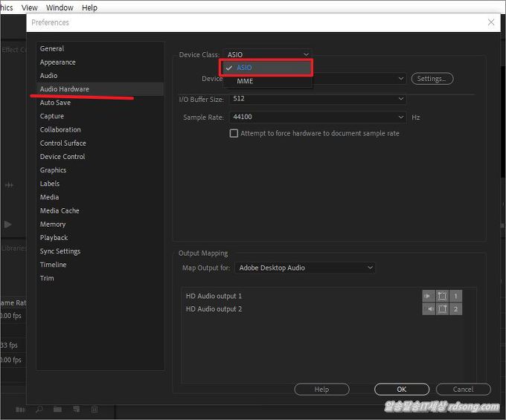Open the I/O Buffer Size dropdown

[x=318, y=98]
